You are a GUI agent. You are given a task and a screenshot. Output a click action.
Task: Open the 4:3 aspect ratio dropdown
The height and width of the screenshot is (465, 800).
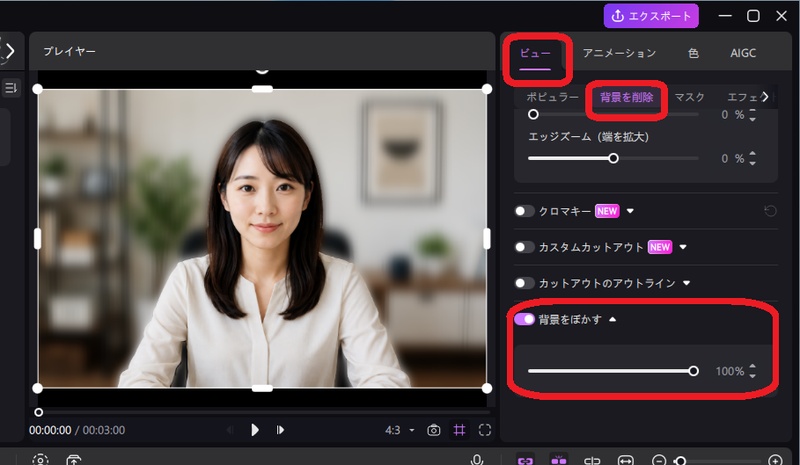(400, 430)
